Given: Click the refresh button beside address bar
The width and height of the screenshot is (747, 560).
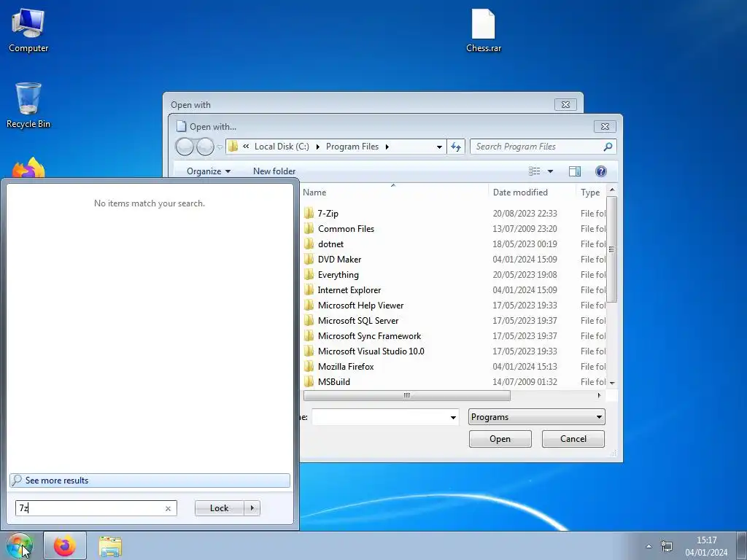Looking at the screenshot, I should (456, 147).
